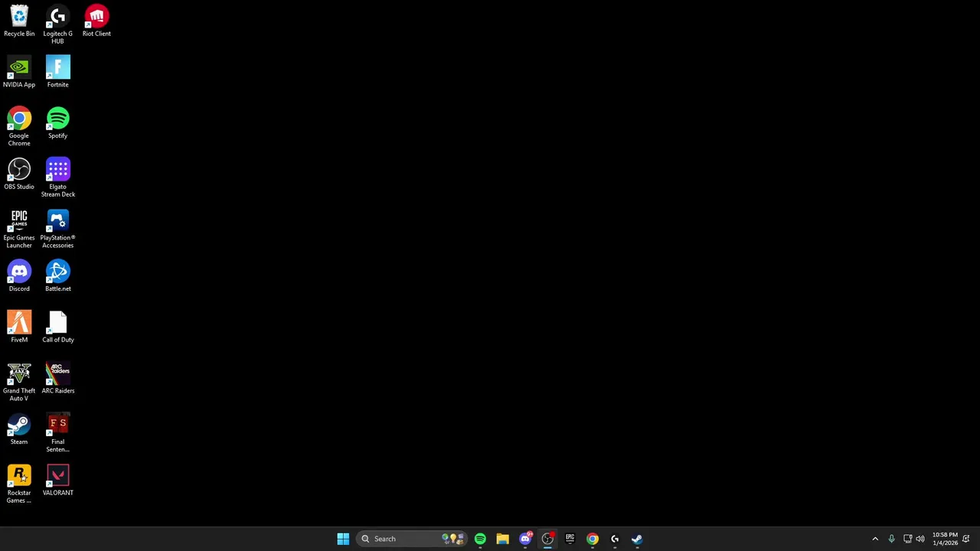The height and width of the screenshot is (551, 980).
Task: Select the Google Chrome desktop shortcut
Action: pyautogui.click(x=19, y=127)
